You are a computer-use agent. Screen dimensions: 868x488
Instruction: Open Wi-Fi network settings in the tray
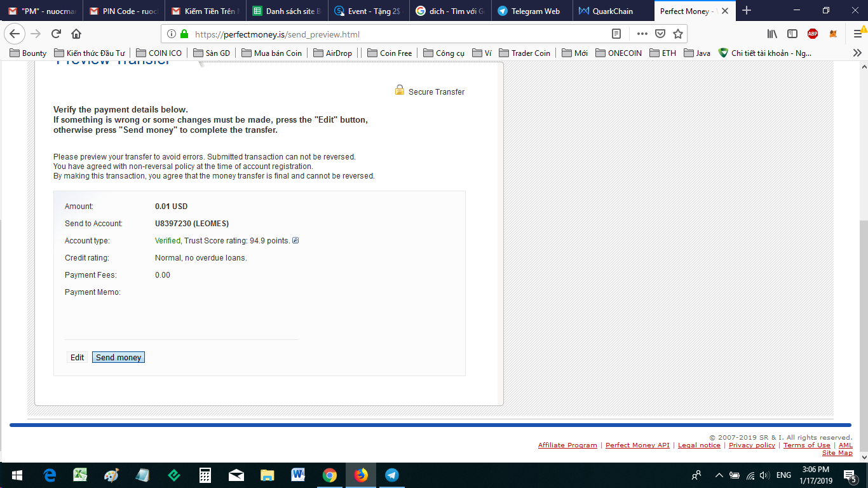[750, 475]
